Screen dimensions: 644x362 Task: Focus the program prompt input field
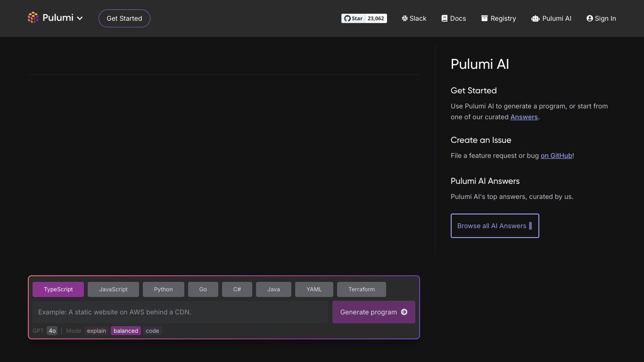pyautogui.click(x=181, y=312)
